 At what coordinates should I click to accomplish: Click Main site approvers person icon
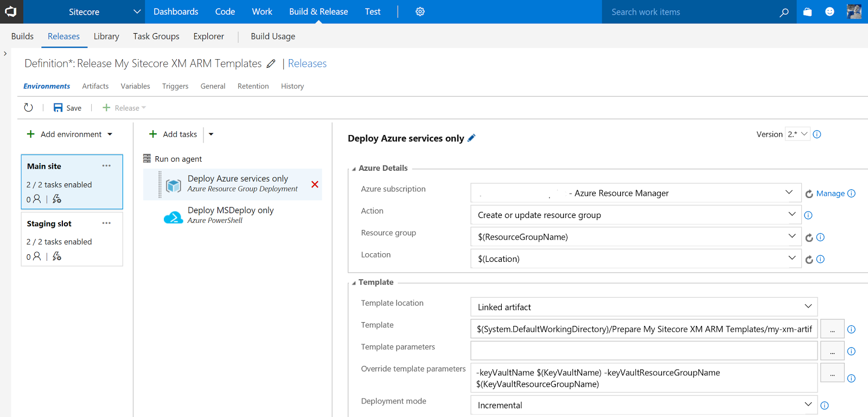(x=37, y=199)
